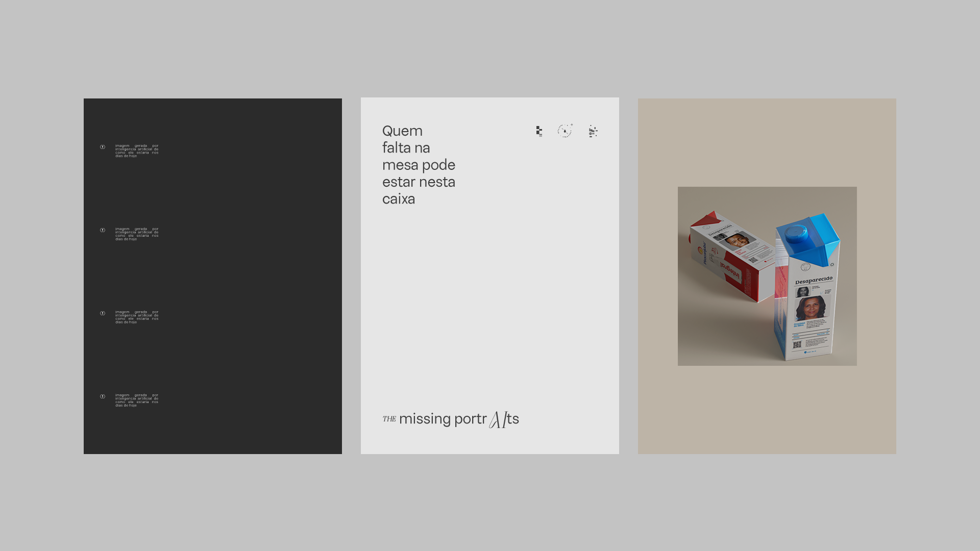Click the QR code on the blue carton

point(797,345)
